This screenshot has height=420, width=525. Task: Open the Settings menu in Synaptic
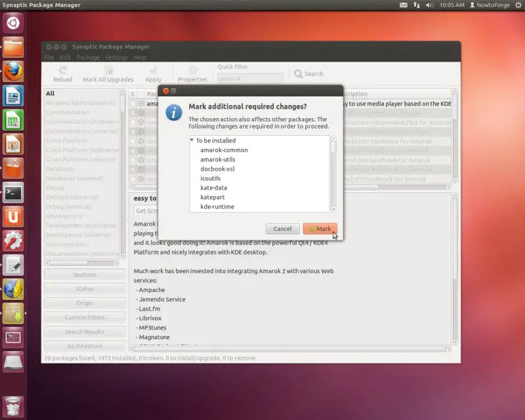coord(117,57)
